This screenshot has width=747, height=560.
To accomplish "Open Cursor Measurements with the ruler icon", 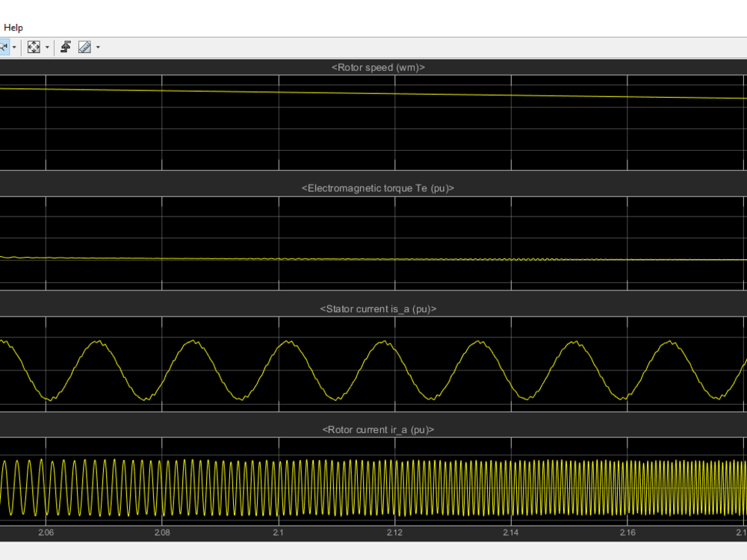I will point(84,46).
